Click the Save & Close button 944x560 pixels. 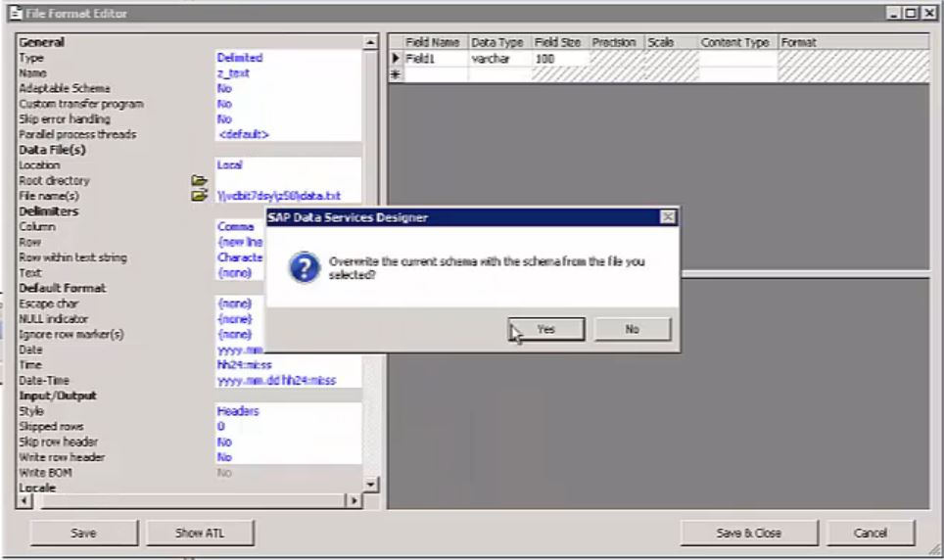[x=749, y=533]
